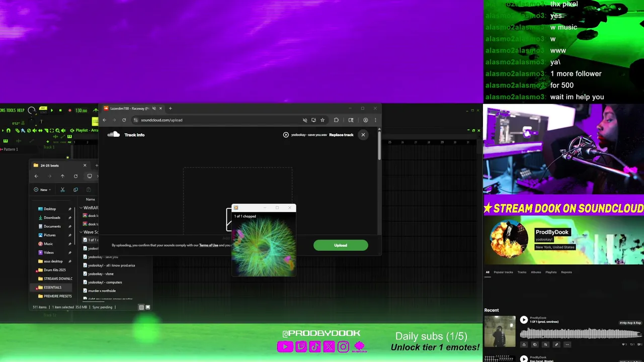Open the Popular tracks tab on profile

503,272
